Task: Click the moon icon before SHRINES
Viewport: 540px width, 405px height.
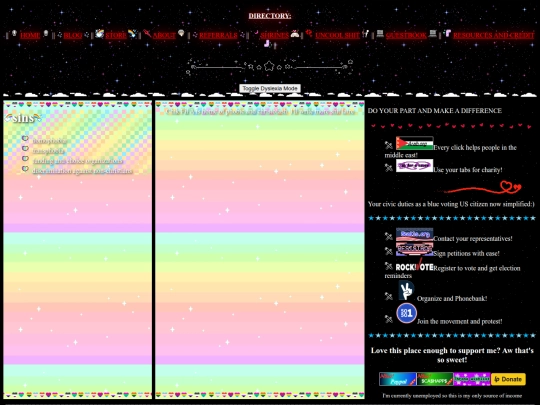Action: tap(256, 33)
